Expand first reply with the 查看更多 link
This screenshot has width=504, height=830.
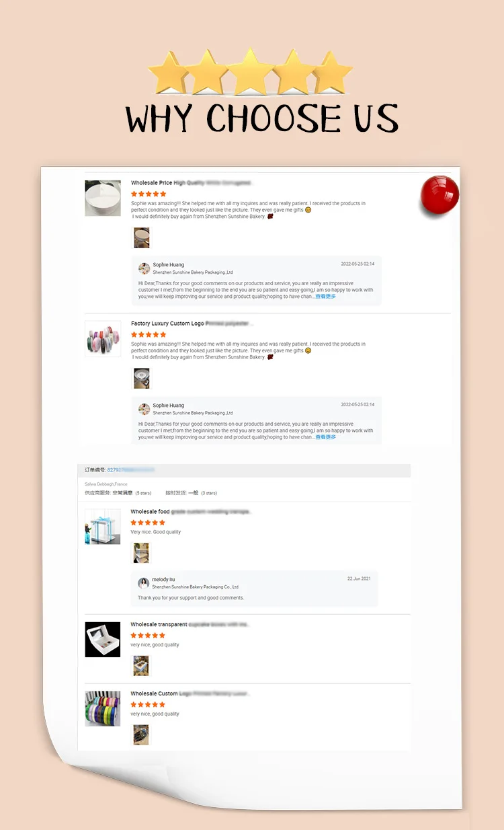(x=325, y=297)
